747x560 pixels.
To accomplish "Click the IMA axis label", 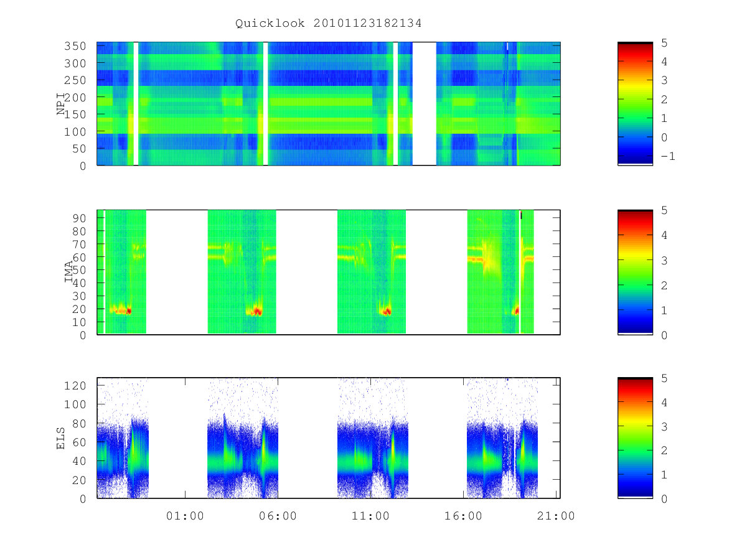I will (68, 272).
